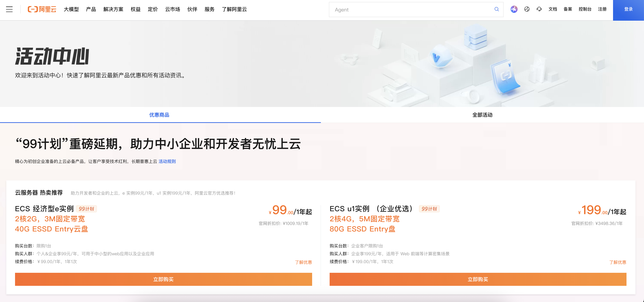The image size is (644, 302).
Task: Open the 大模型 menu
Action: click(71, 9)
